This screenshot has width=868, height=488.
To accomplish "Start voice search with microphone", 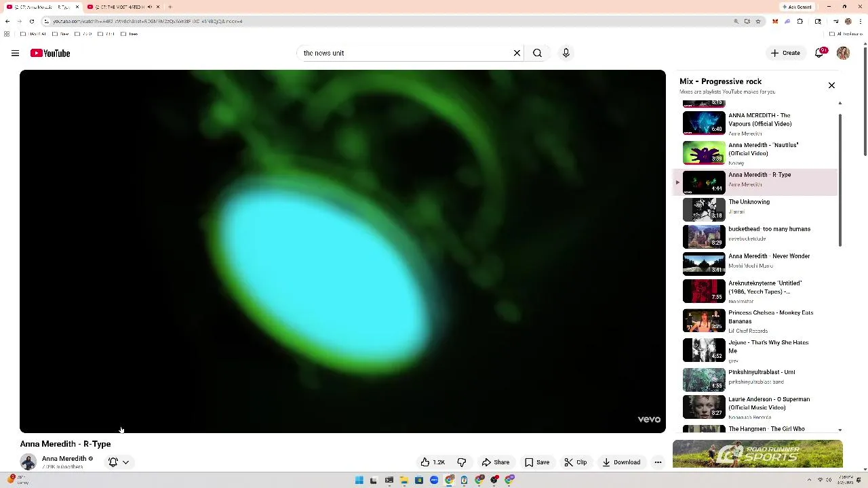I will point(566,53).
